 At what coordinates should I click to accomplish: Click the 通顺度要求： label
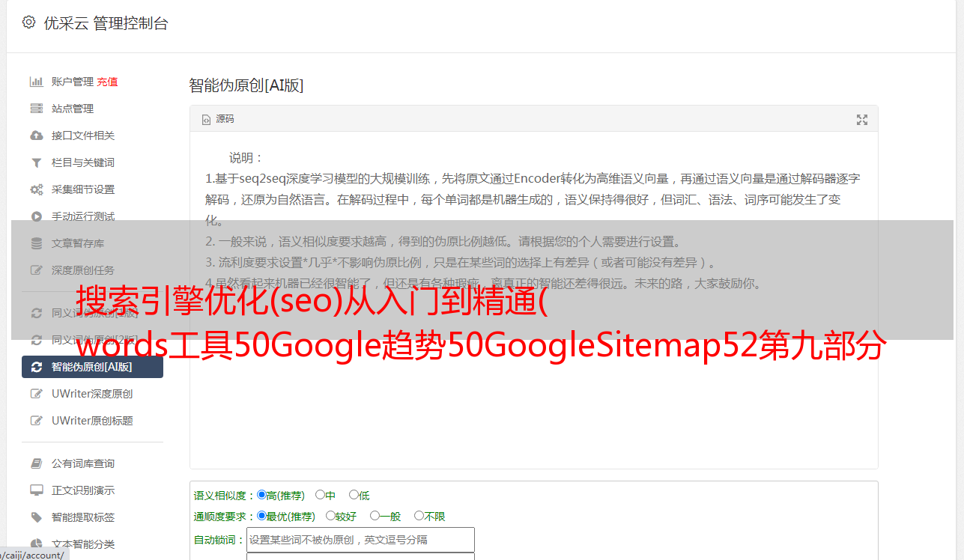click(225, 517)
